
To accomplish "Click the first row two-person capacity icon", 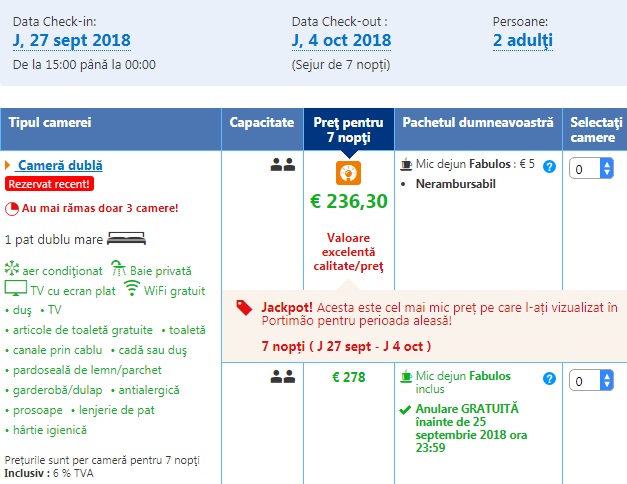I will click(x=282, y=165).
